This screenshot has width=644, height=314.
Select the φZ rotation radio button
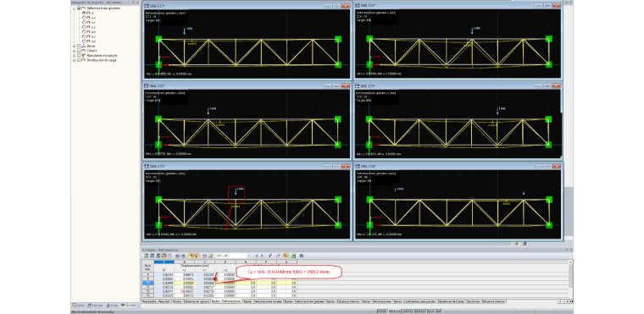pos(84,41)
